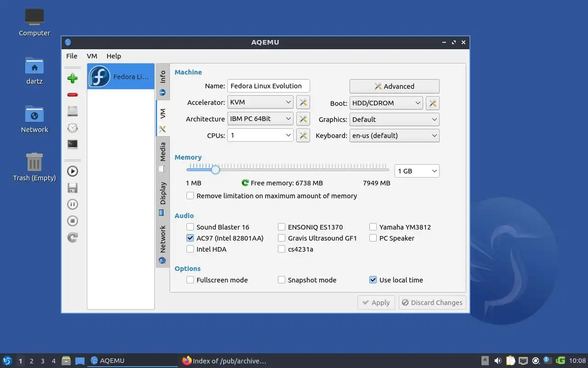Switch to the Network tab

163,244
